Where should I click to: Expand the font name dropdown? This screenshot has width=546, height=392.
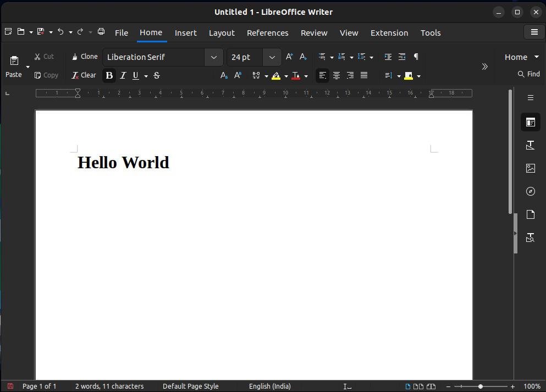tap(214, 57)
